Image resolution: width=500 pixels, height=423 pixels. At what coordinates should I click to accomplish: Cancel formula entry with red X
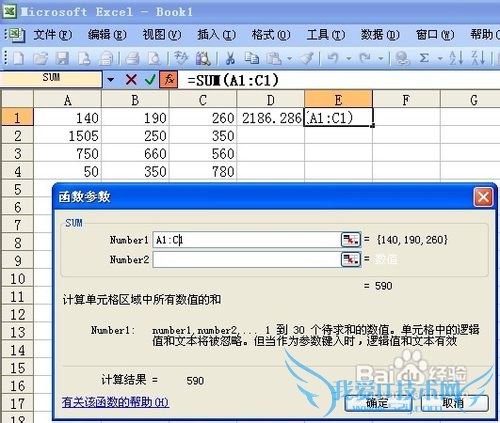(131, 80)
